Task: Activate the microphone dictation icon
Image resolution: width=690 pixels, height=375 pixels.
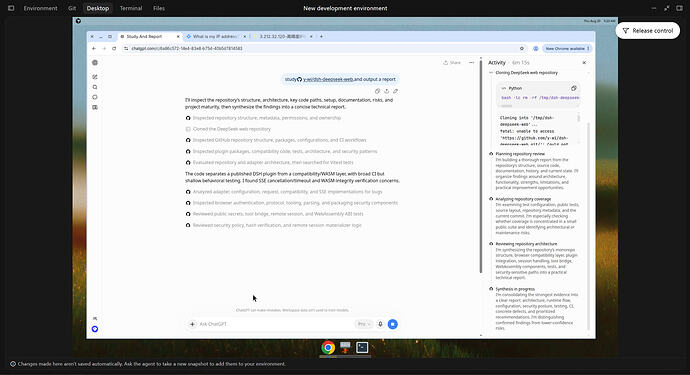Action: click(380, 324)
